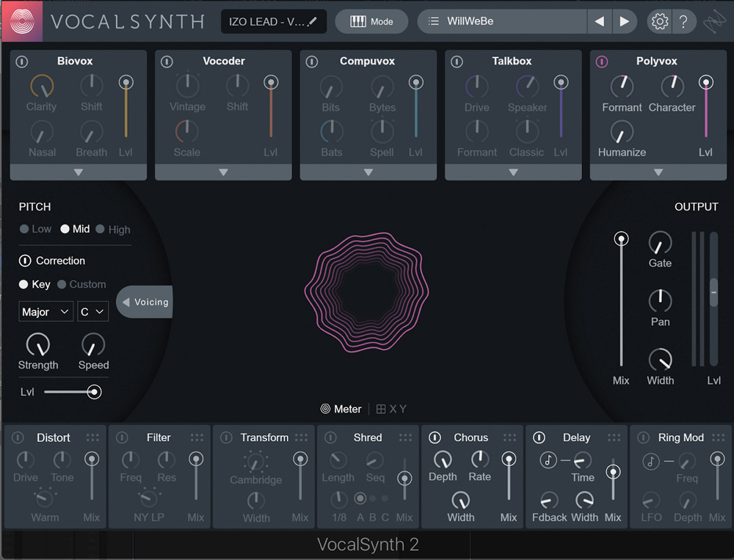
Task: Click the Transform drag handle dots
Action: (301, 437)
